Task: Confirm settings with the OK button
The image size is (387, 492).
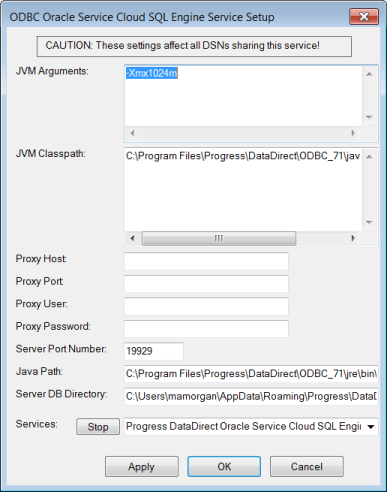Action: click(224, 466)
